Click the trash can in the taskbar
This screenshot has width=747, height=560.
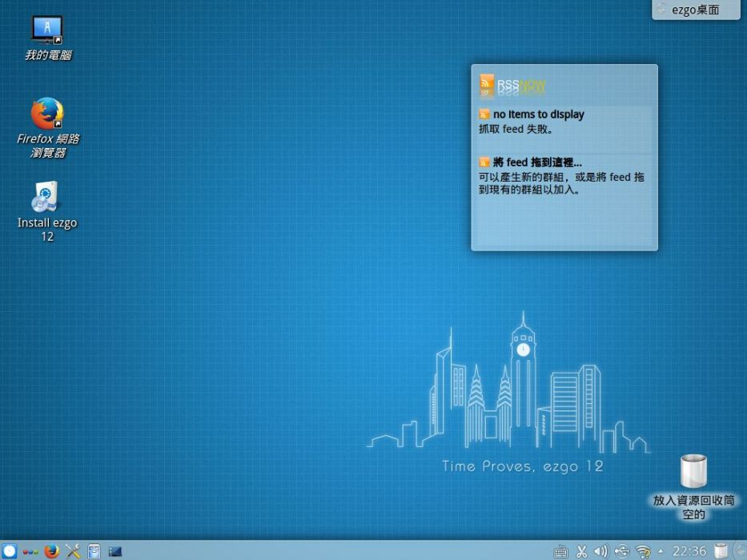[x=721, y=551]
